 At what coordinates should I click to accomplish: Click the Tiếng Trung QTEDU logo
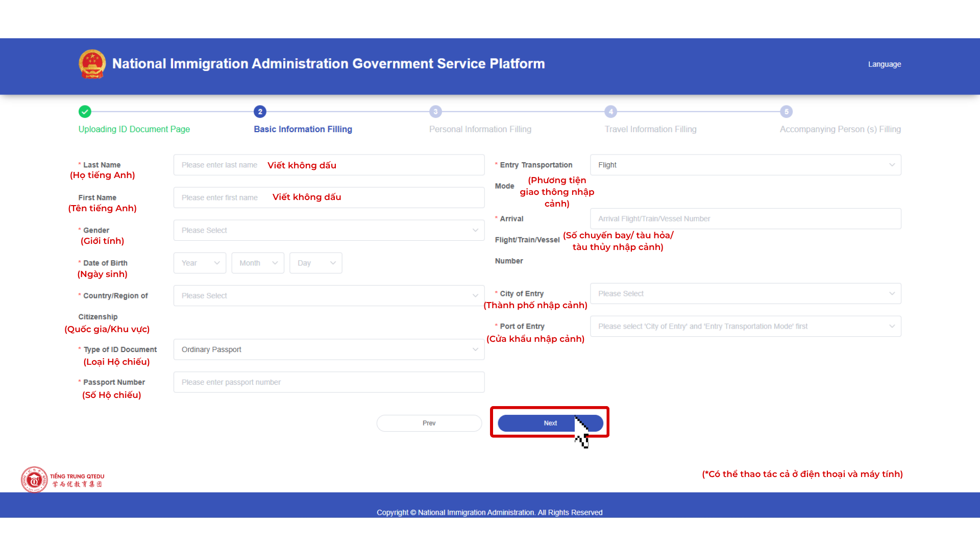pos(62,480)
